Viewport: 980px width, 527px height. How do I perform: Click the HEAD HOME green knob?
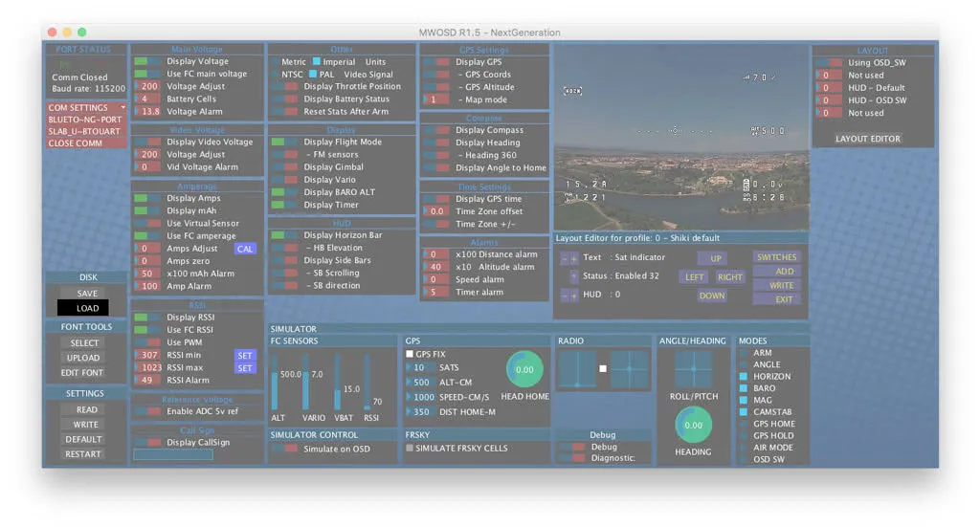click(524, 368)
